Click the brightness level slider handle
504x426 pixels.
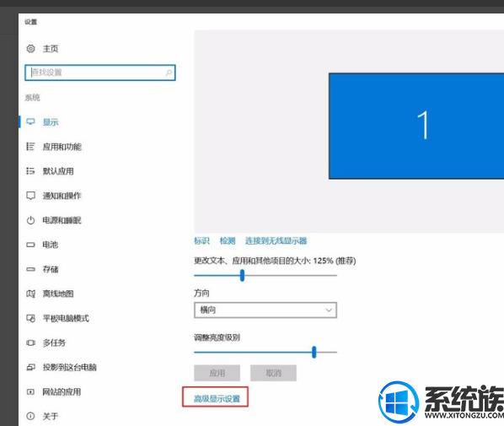(314, 353)
